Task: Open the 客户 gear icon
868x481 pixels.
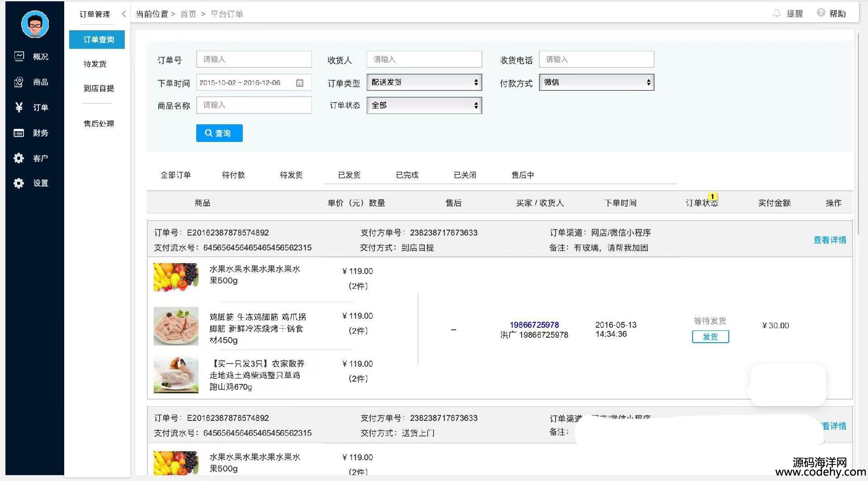Action: tap(19, 158)
